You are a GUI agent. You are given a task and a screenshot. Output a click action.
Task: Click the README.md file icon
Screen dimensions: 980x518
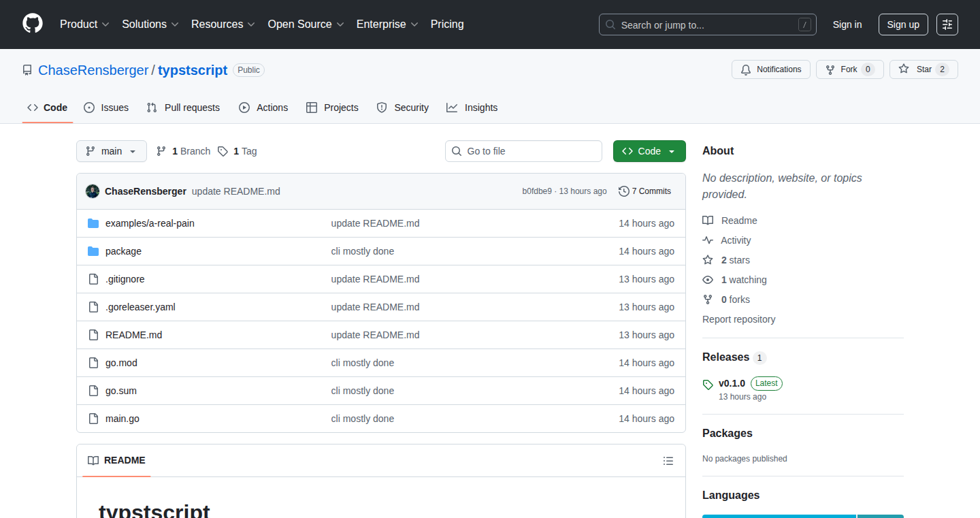coord(93,335)
